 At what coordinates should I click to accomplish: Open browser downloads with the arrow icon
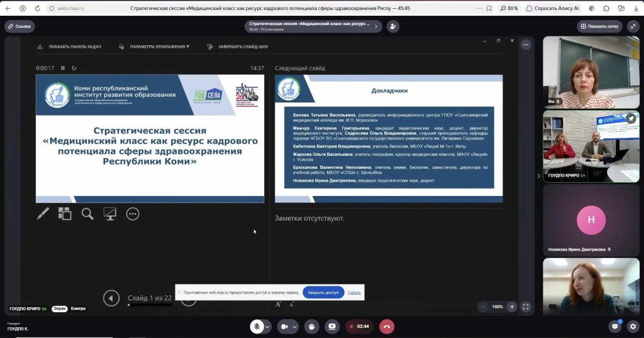pos(636,8)
